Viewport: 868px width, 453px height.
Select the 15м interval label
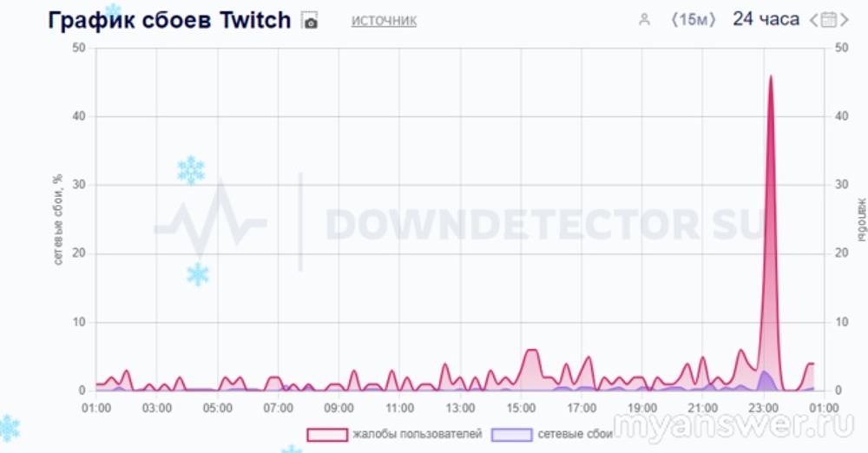(694, 20)
